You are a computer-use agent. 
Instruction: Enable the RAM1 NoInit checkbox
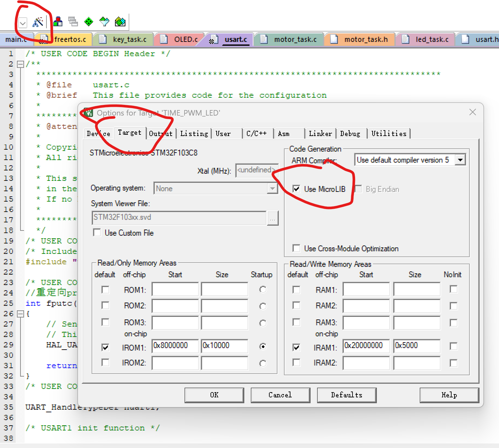click(454, 289)
